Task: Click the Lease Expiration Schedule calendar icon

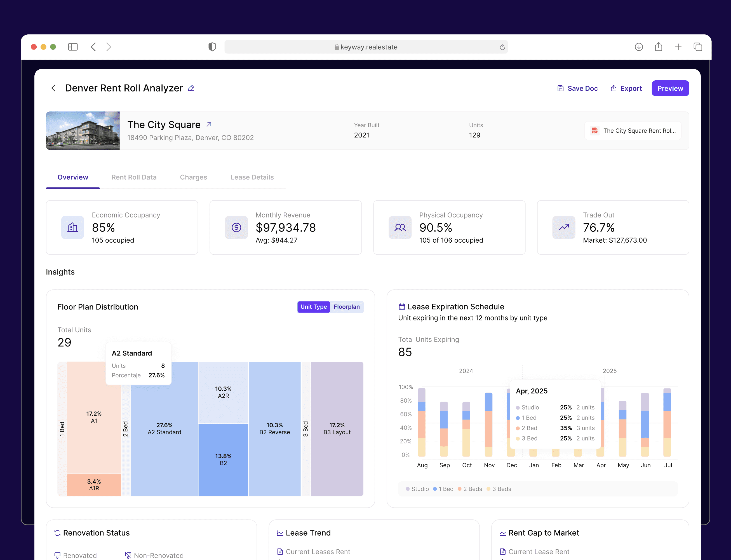Action: 402,307
